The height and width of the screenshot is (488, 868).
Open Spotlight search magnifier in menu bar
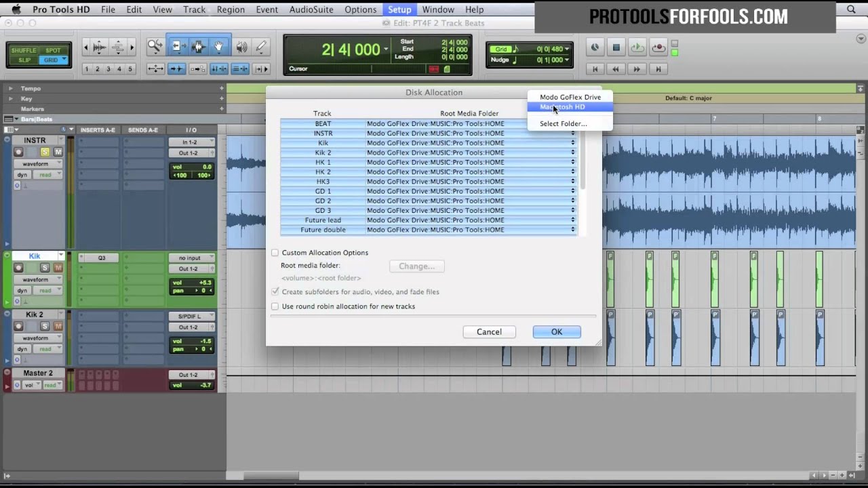tap(851, 9)
